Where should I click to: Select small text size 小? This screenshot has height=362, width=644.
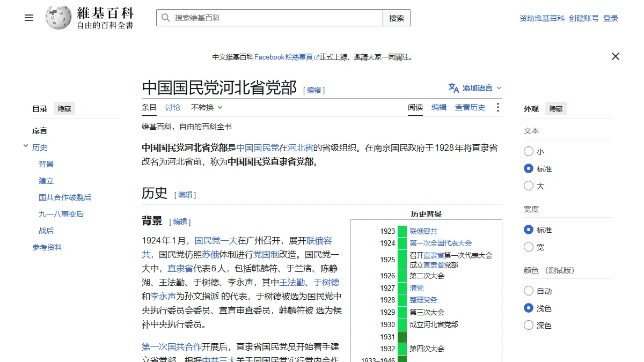click(529, 152)
